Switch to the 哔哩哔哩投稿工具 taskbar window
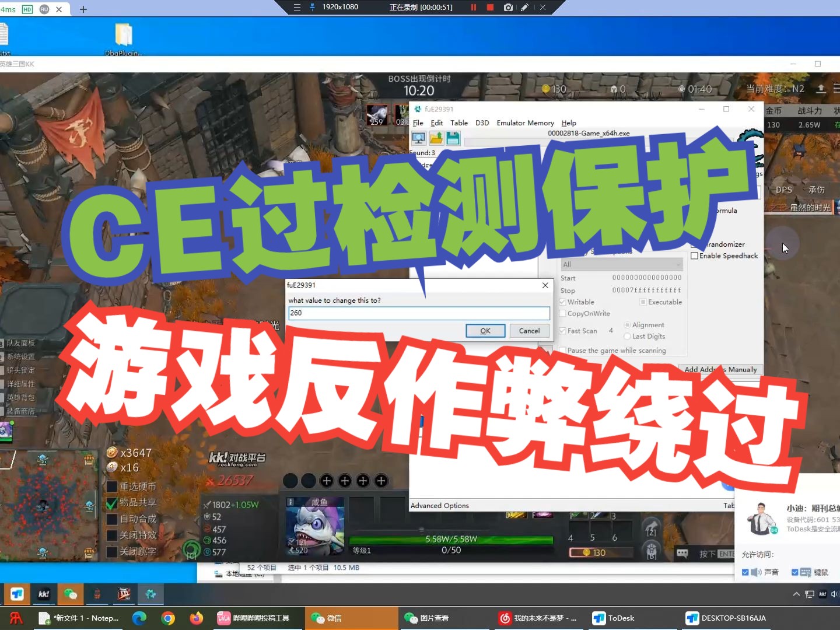The image size is (840, 630). (x=257, y=618)
